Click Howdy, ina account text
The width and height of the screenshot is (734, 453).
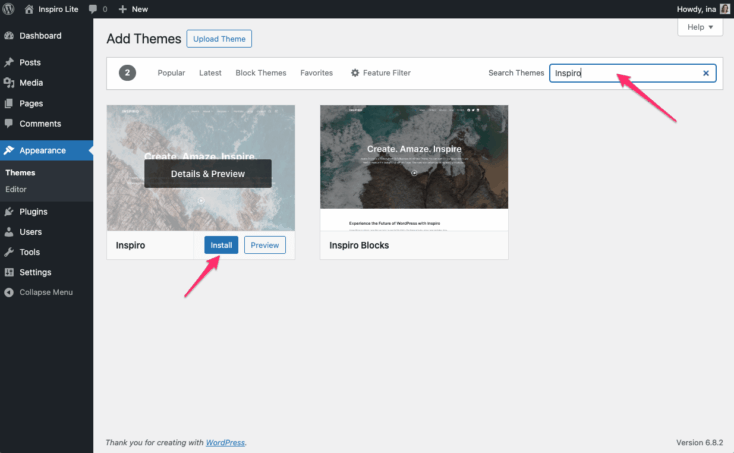pos(696,9)
